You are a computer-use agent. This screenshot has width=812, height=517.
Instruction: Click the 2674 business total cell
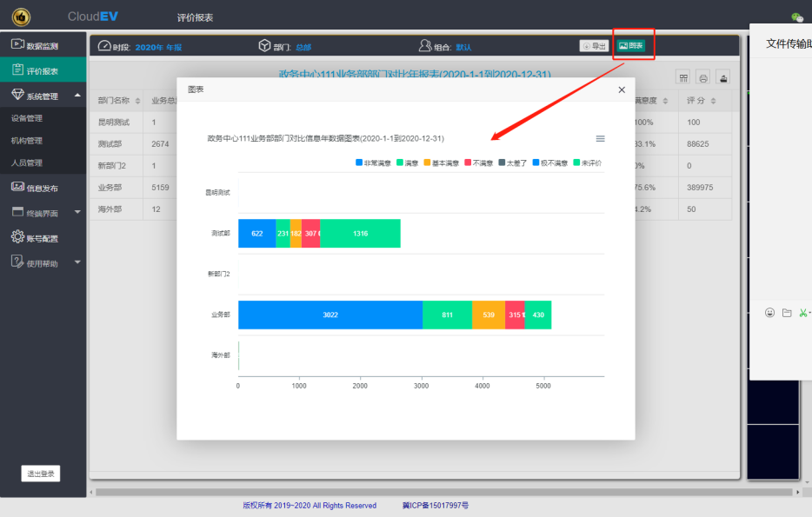(x=160, y=144)
